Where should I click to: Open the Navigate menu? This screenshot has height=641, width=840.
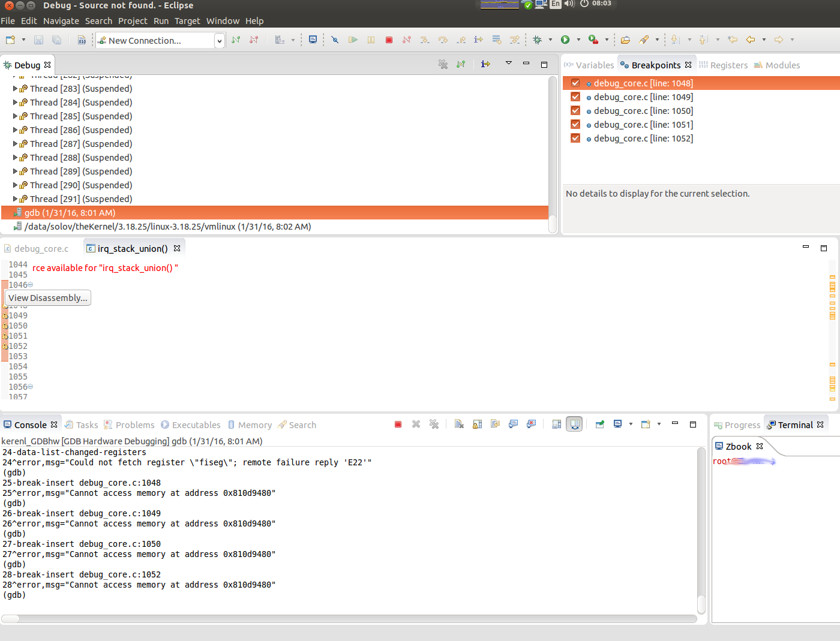(61, 21)
